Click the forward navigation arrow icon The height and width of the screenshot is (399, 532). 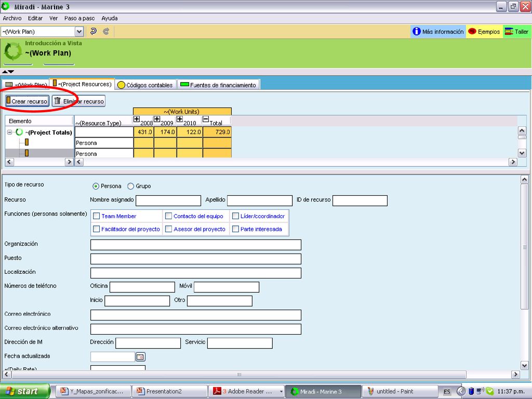click(106, 32)
